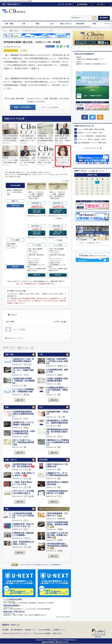This screenshot has height=644, width=112.
Task: Click the LINE share icon under article title
Action: point(61,46)
